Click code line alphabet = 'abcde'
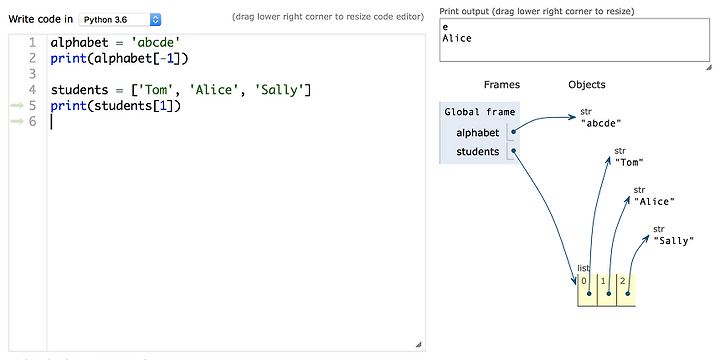Screen dimensions: 720x360 [116, 43]
